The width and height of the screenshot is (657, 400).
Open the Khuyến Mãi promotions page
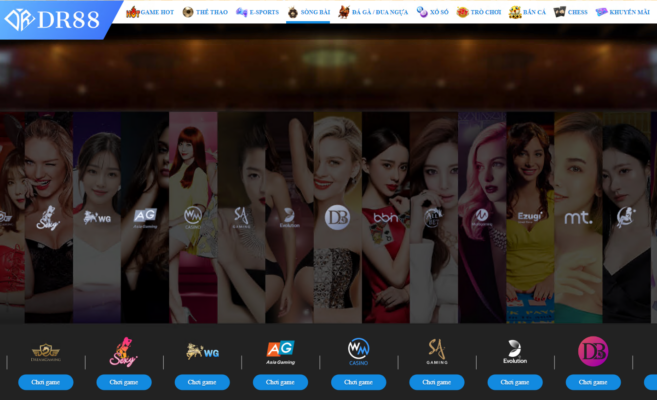(x=622, y=12)
